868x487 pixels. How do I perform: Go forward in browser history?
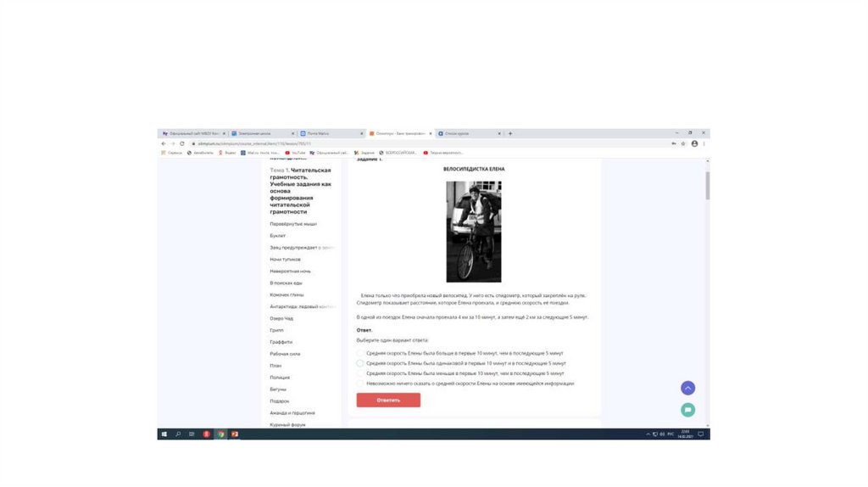coord(172,143)
